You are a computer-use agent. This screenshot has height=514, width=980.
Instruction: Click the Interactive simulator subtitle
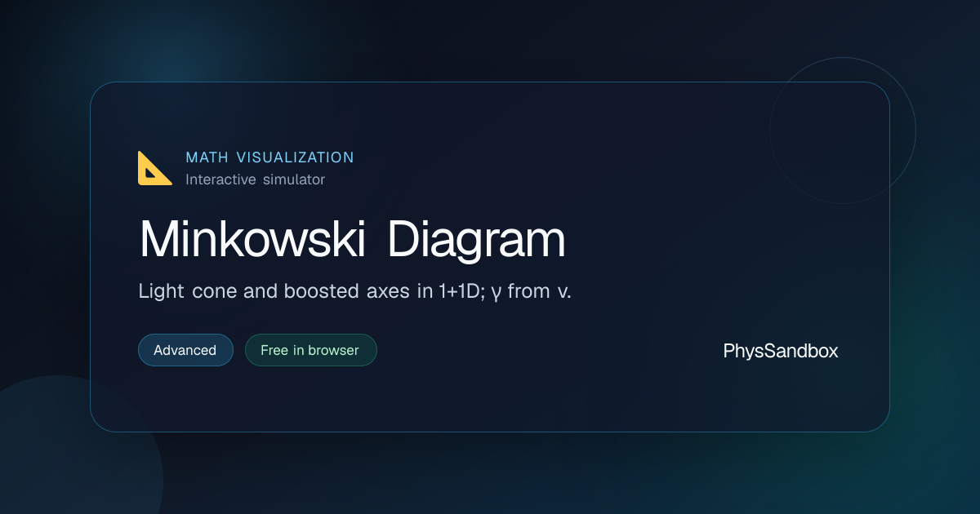[255, 179]
